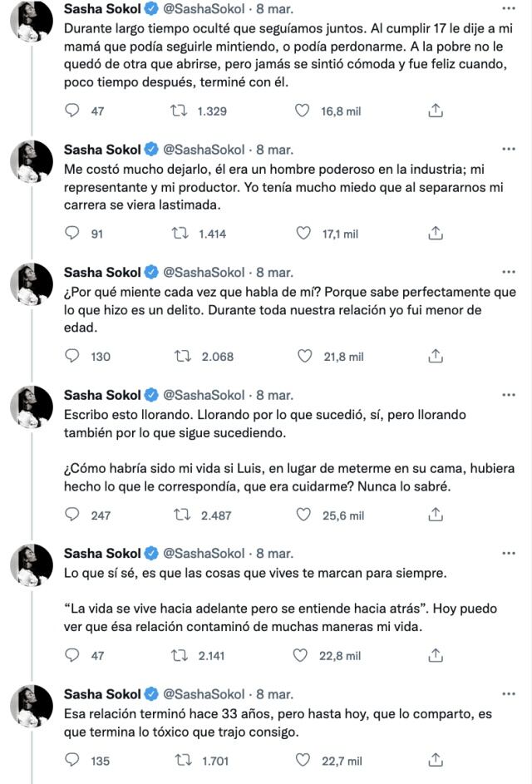
Task: Retweet the tweet with 2.141 retweets
Action: click(183, 655)
